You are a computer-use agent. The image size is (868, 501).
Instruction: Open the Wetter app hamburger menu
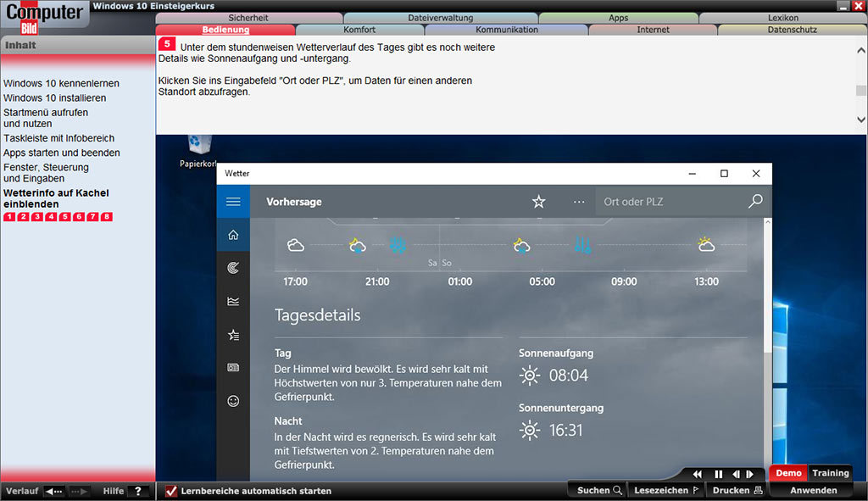pyautogui.click(x=233, y=202)
